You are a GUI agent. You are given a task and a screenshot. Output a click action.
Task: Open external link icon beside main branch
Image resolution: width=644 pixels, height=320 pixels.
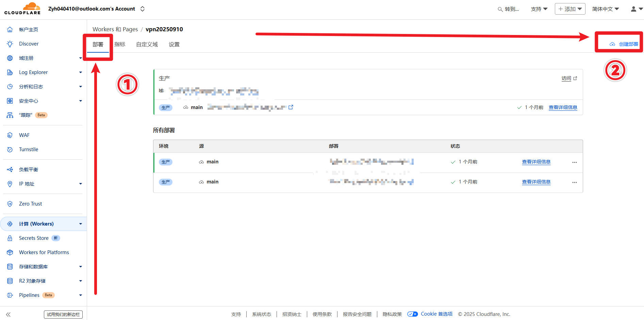(291, 107)
